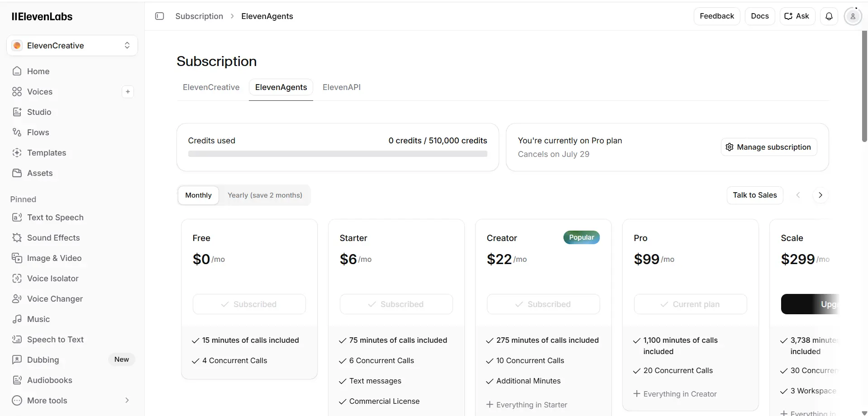This screenshot has width=868, height=416.
Task: Select Monthly billing option
Action: coord(198,195)
